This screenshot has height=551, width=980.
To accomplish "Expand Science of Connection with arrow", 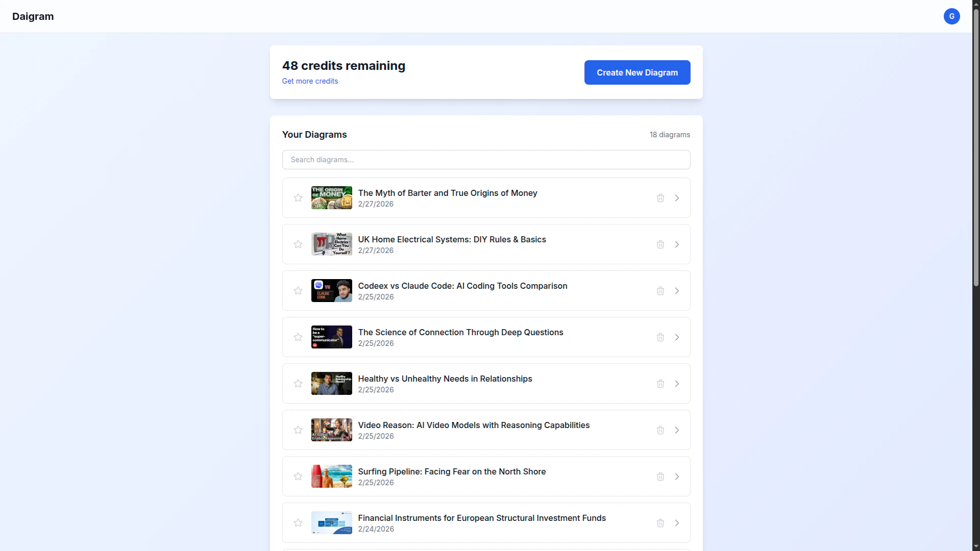I will pos(677,337).
